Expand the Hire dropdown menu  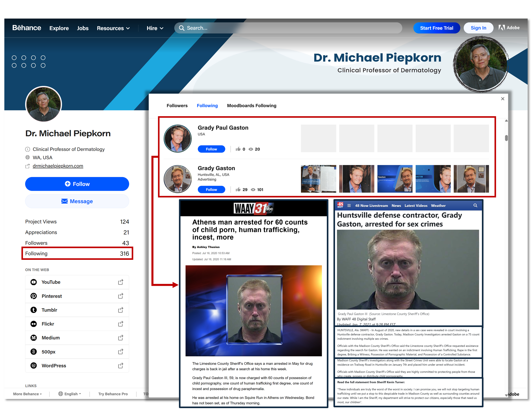(155, 28)
